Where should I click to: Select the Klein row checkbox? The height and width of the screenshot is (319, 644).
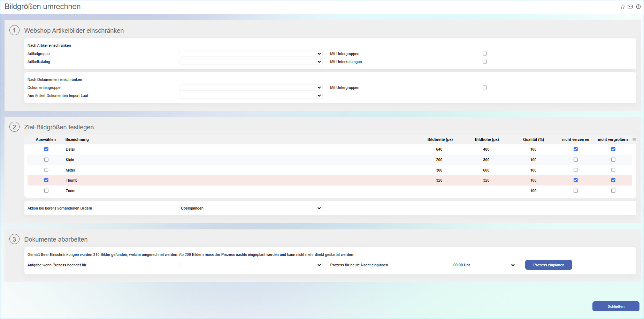click(46, 160)
